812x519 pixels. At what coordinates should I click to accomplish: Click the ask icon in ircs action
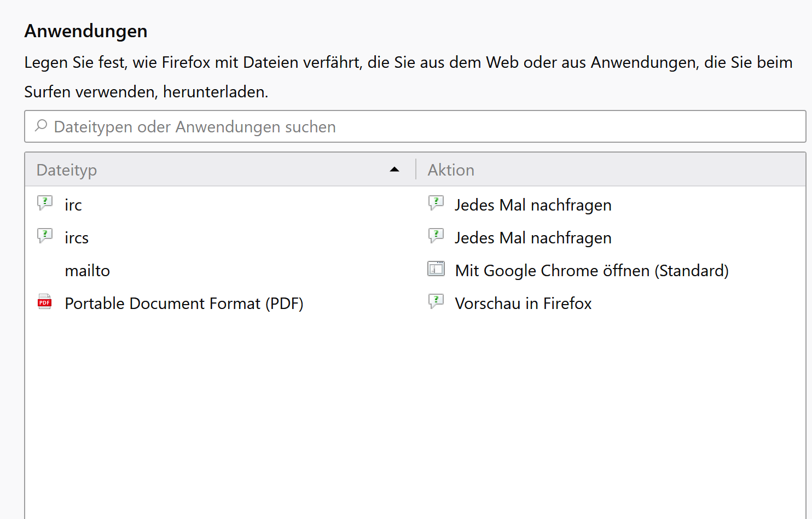pos(436,236)
